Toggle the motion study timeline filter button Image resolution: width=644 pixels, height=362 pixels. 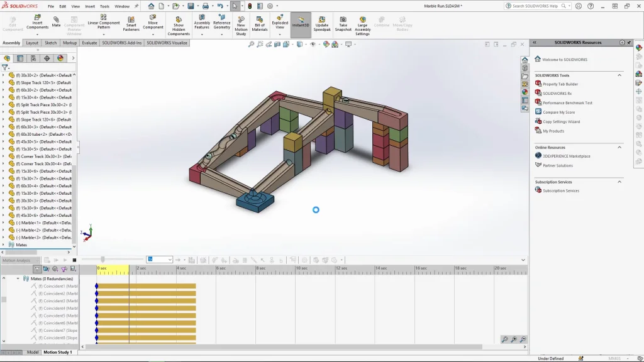tap(37, 269)
